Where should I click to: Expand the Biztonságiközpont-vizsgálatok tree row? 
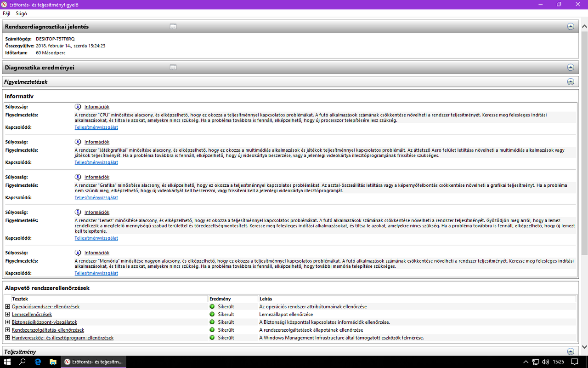click(7, 322)
